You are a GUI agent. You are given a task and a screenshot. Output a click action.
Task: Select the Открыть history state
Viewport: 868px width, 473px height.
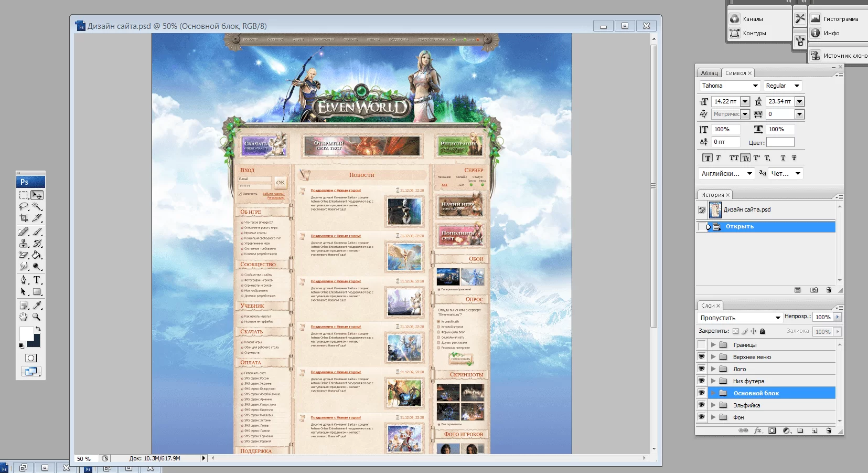740,227
